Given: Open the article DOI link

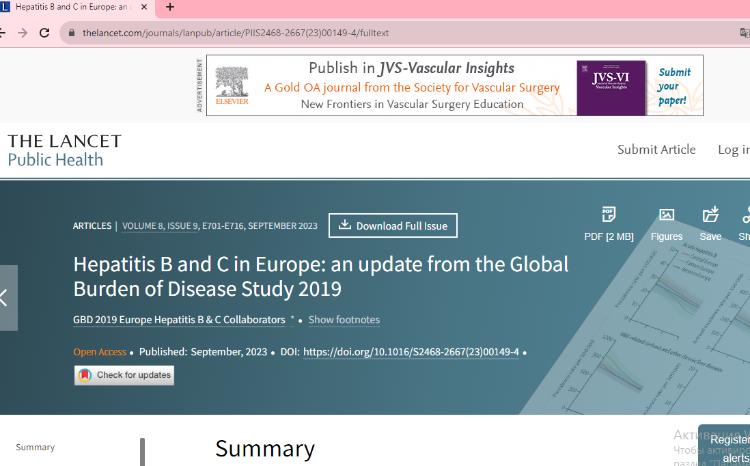Looking at the screenshot, I should (411, 352).
